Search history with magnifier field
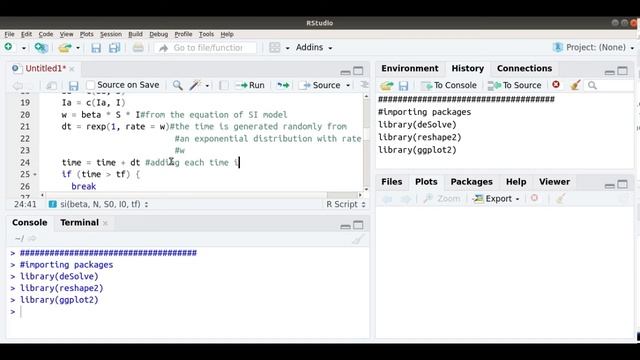Viewport: 640px width, 360px height. 610,85
